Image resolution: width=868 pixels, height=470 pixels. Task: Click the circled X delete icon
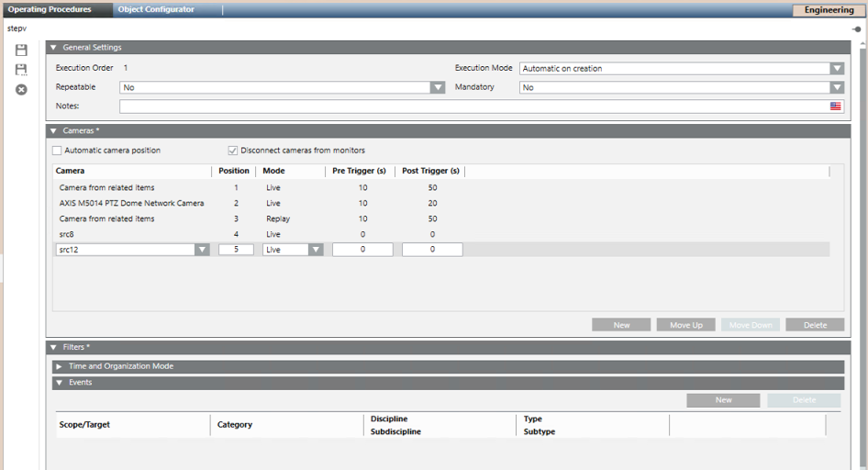tap(21, 90)
